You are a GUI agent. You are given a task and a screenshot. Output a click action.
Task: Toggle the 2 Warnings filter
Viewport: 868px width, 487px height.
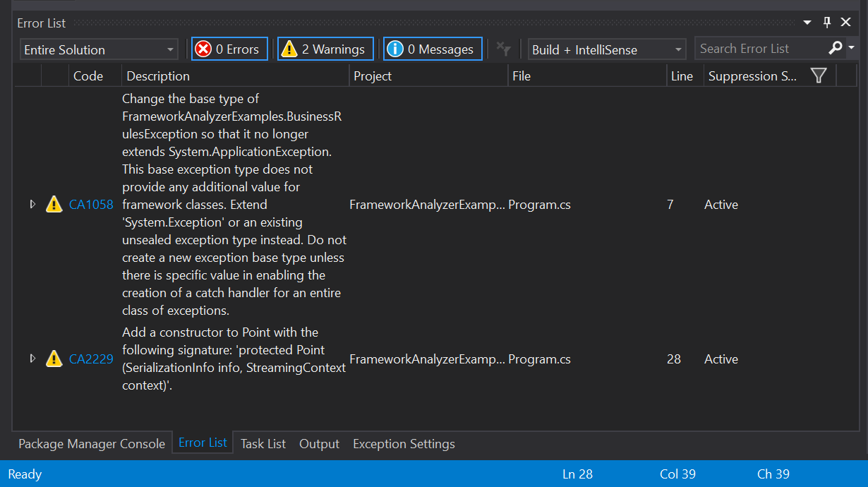click(x=325, y=48)
